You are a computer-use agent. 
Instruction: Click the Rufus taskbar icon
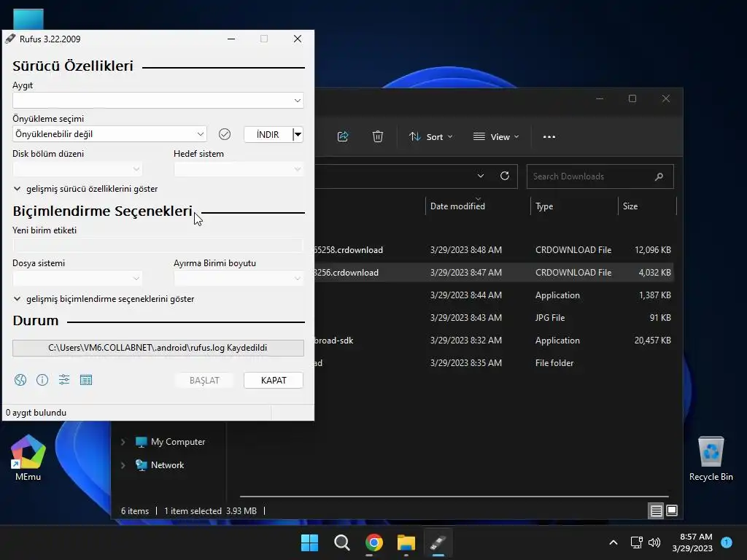pos(438,542)
